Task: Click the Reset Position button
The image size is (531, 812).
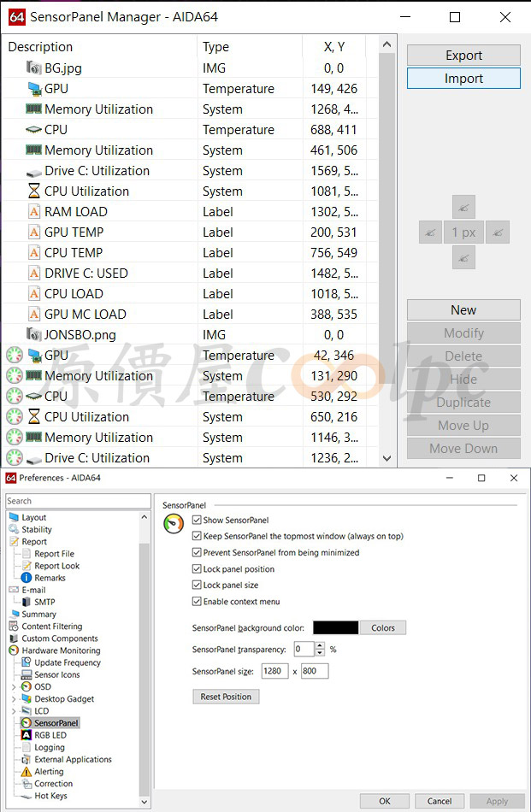Action: click(x=226, y=697)
